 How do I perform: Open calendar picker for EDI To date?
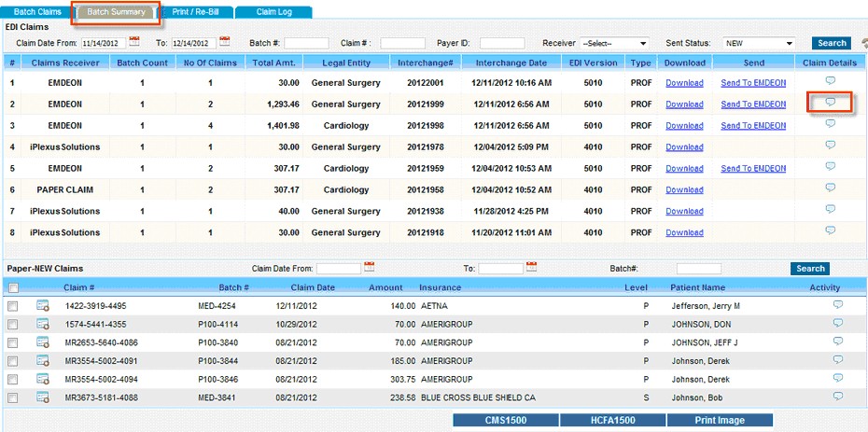tap(224, 42)
